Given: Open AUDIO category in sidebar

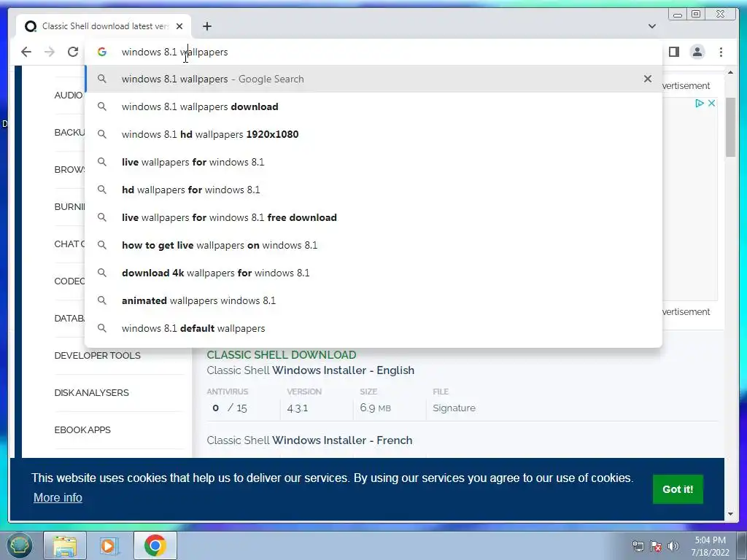Looking at the screenshot, I should (x=69, y=96).
